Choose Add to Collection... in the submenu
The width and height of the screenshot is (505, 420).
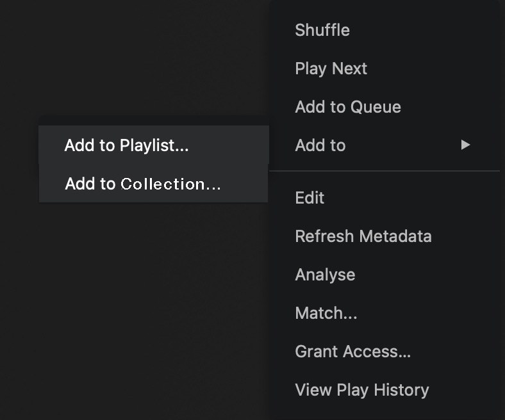coord(143,184)
